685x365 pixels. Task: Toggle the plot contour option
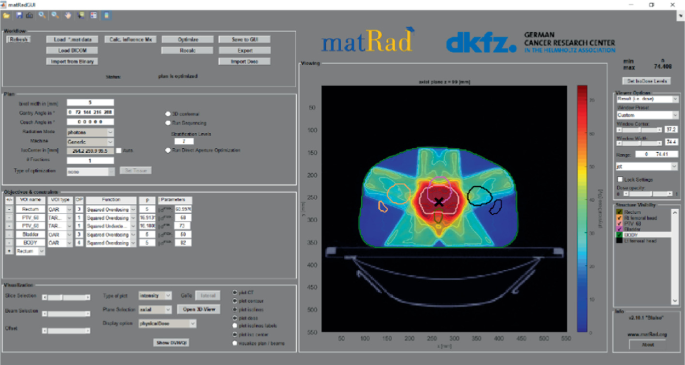(235, 301)
